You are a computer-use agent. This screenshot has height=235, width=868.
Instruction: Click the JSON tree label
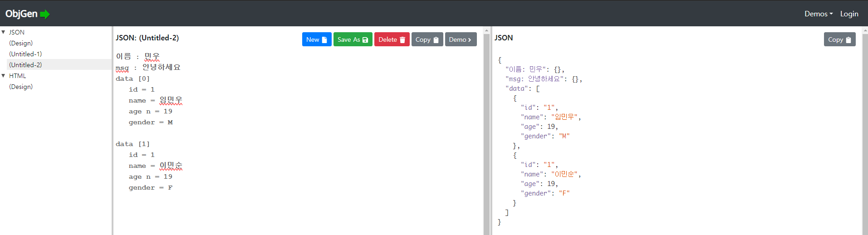click(17, 32)
